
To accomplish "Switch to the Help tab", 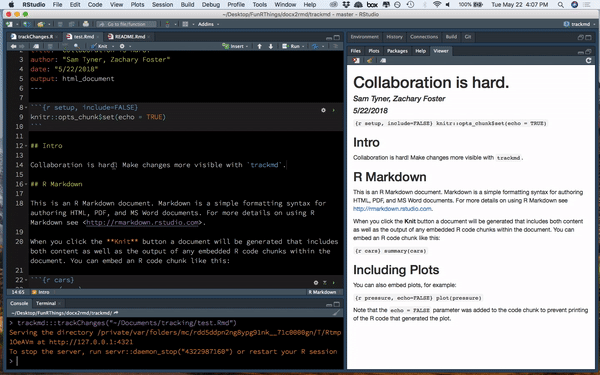I will [421, 51].
